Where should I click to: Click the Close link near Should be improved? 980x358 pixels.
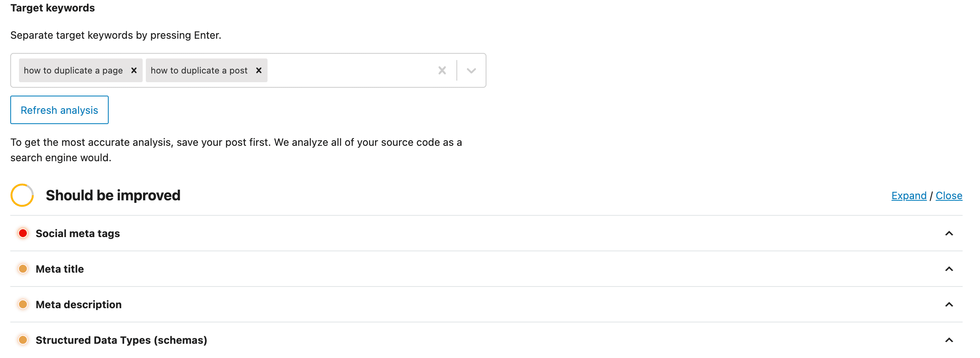click(949, 195)
